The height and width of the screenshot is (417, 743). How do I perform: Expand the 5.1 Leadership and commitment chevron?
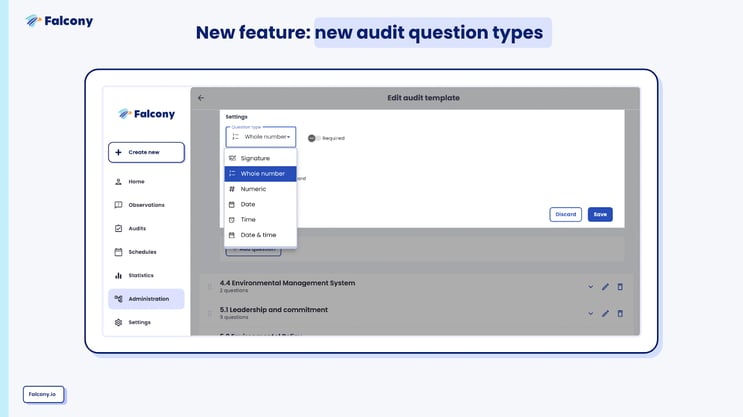click(590, 314)
